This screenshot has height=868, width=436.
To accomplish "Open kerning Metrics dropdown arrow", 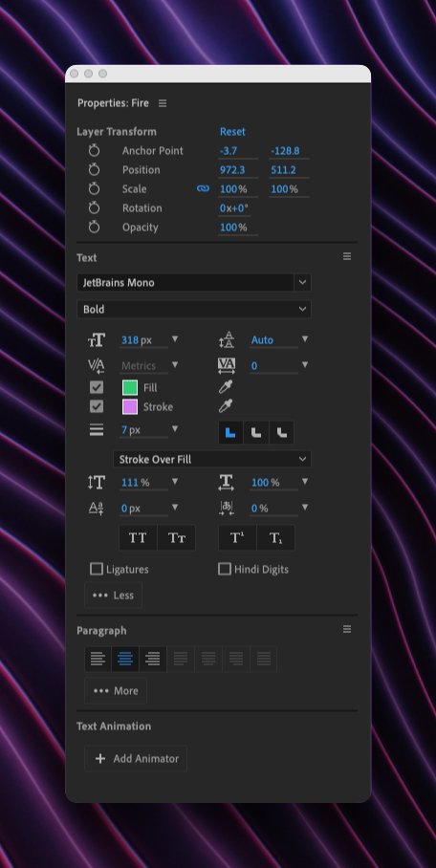I will point(175,364).
